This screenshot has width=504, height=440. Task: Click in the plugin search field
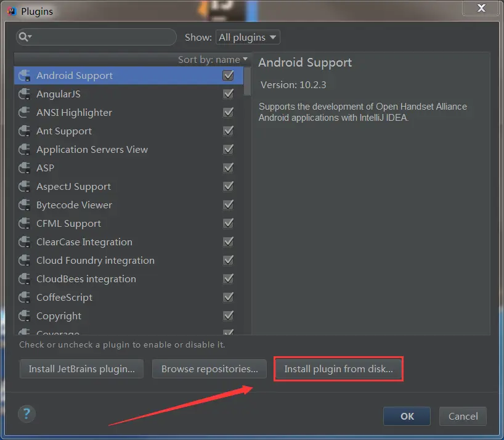(x=97, y=37)
